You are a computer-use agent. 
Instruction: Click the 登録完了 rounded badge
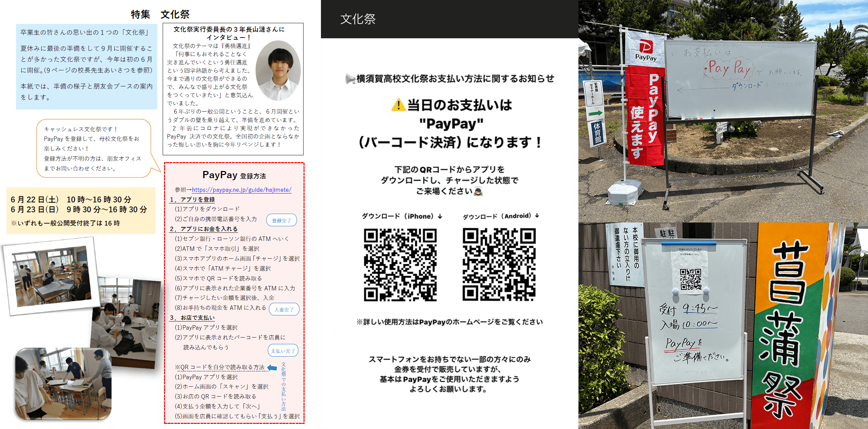[x=282, y=220]
